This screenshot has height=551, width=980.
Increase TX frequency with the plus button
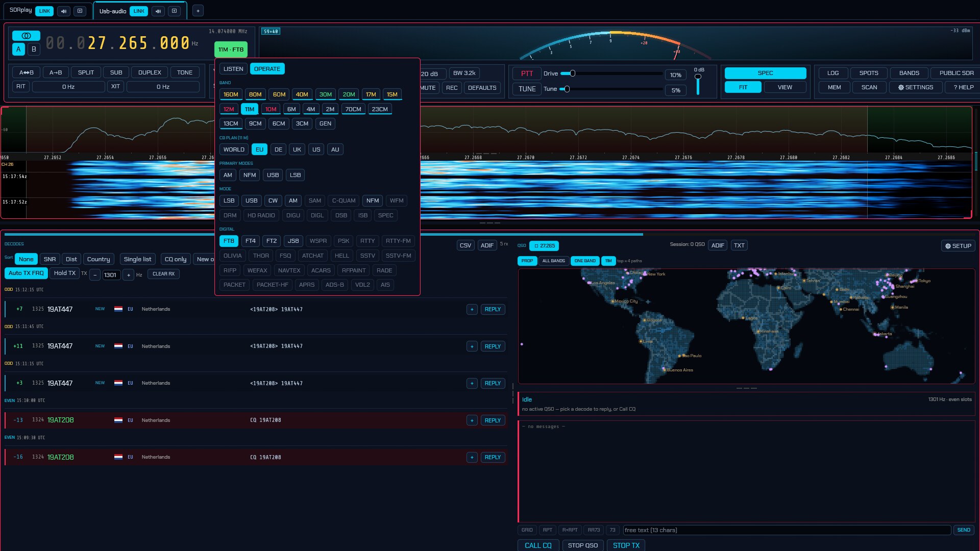[129, 275]
